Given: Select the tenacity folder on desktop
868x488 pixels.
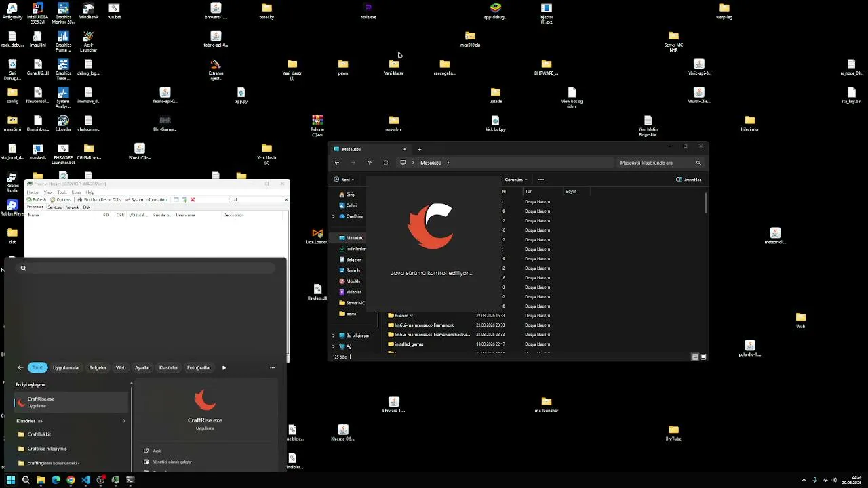Looking at the screenshot, I should click(x=267, y=12).
